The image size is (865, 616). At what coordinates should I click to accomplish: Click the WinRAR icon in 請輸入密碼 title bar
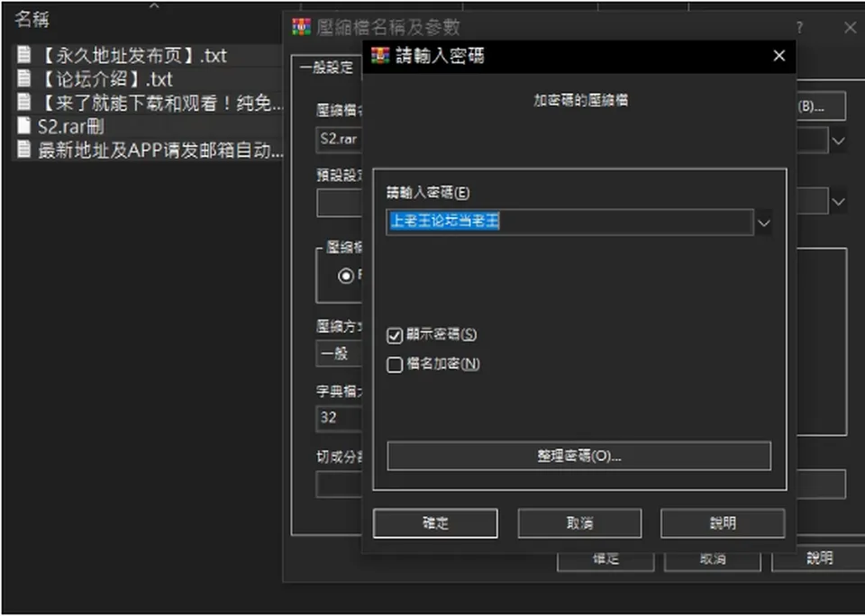(380, 56)
